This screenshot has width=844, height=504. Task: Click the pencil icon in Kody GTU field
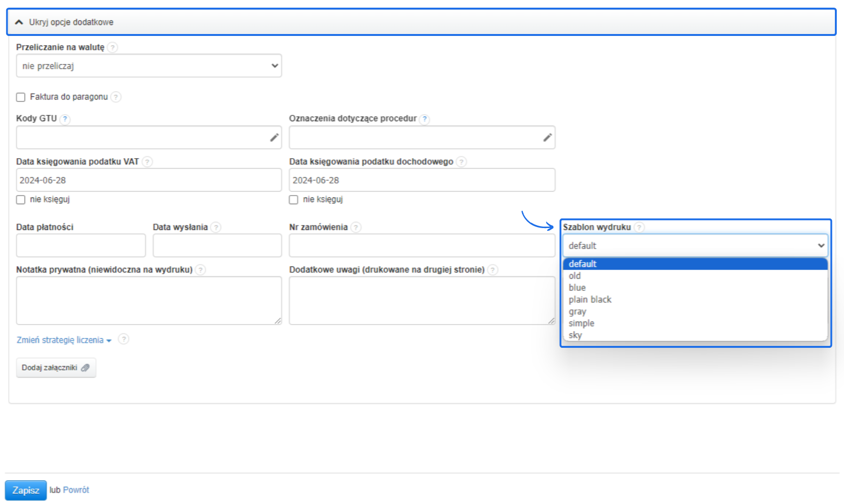click(274, 137)
